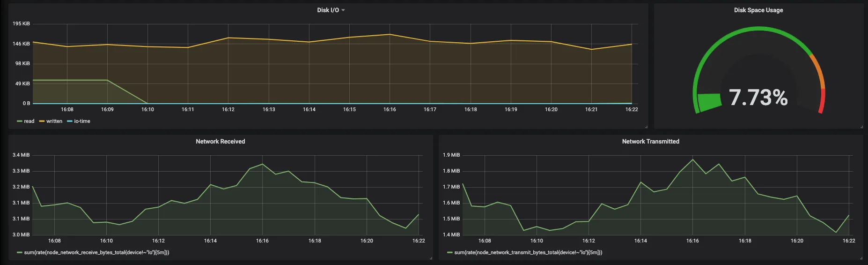
Task: Click the '3.3 MiB' label in Network Received
Action: pos(21,171)
